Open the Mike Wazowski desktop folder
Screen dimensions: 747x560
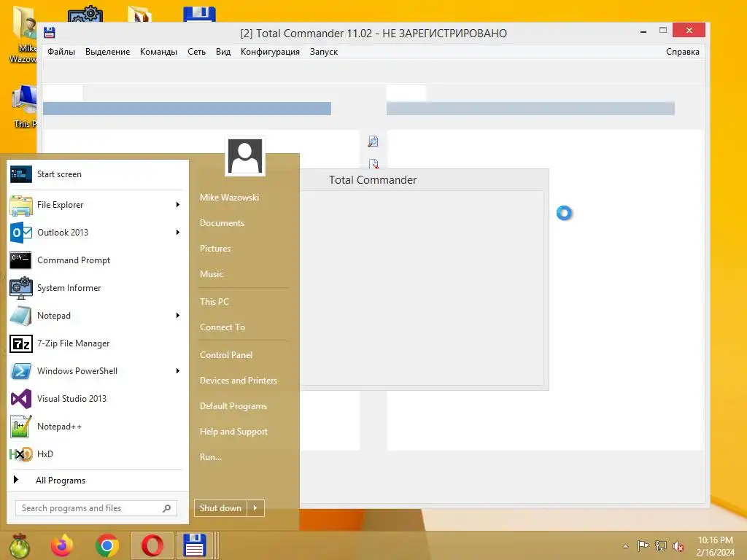tap(23, 34)
